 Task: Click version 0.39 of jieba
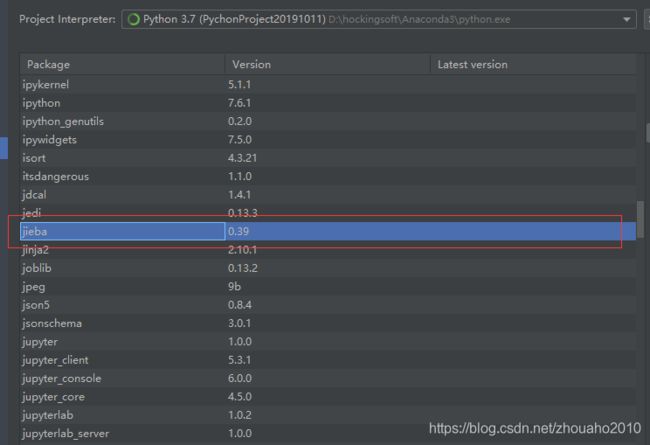point(238,231)
